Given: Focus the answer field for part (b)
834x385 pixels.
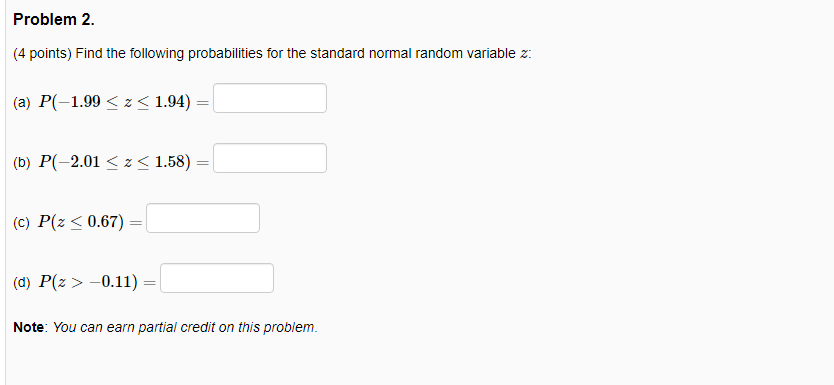Looking at the screenshot, I should [270, 158].
